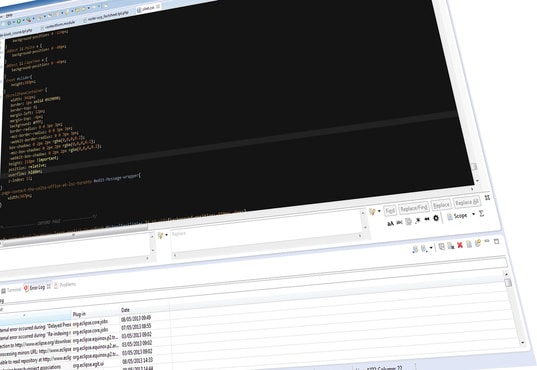Click the Replace button in search bar
Viewport: 537px width, 370px height.
click(441, 205)
